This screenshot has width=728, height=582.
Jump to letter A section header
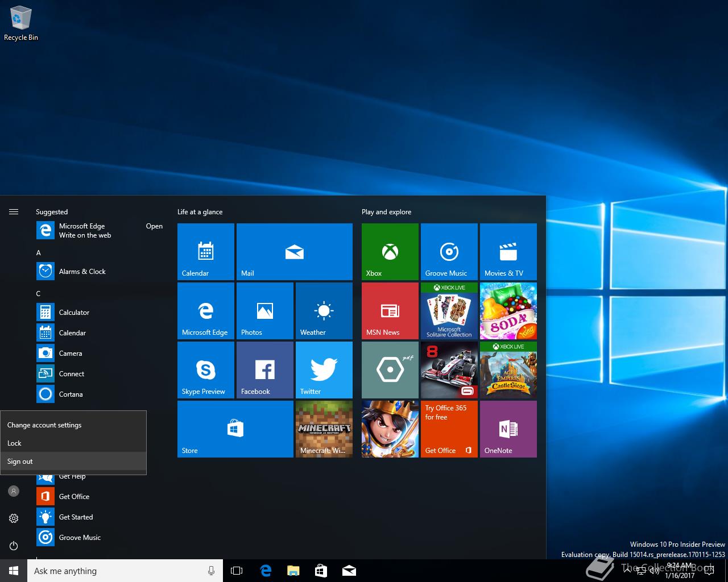(39, 253)
